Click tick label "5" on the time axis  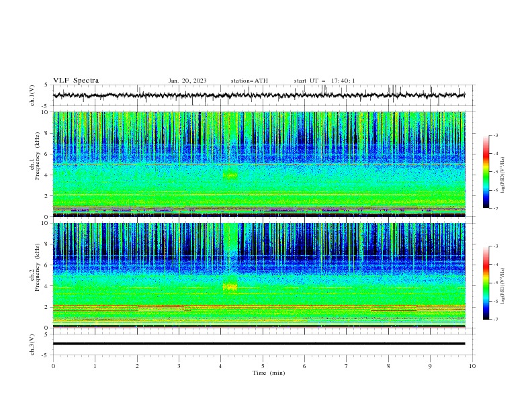click(263, 366)
